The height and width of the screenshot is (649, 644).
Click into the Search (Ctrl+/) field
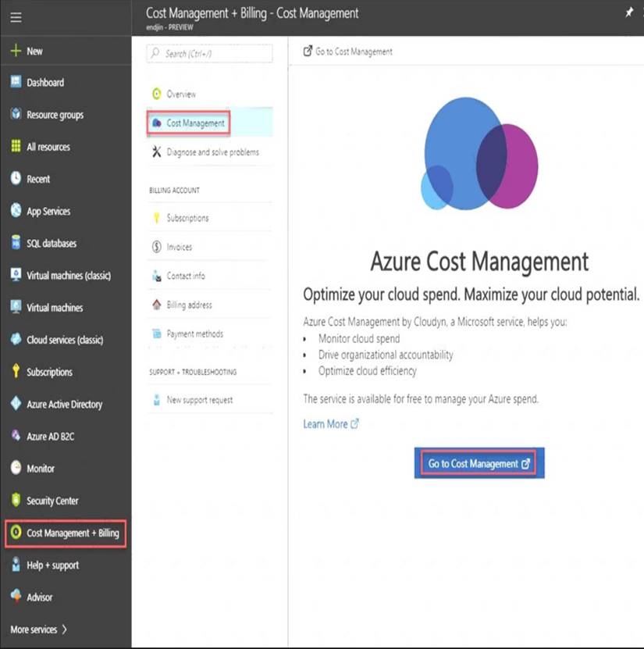pos(209,53)
